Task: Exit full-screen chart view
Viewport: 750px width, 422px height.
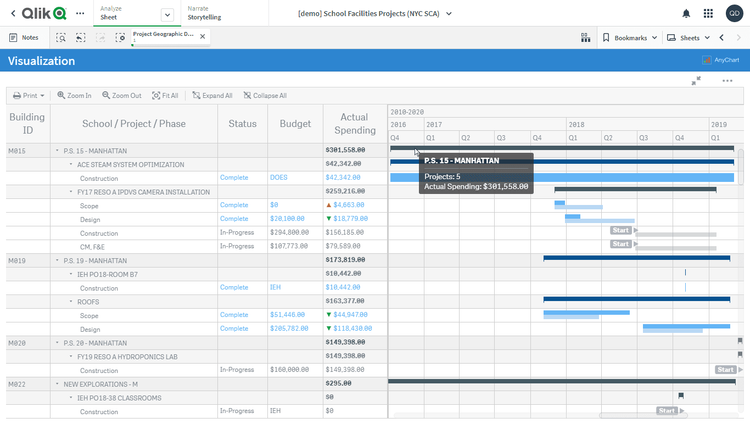Action: pyautogui.click(x=696, y=81)
